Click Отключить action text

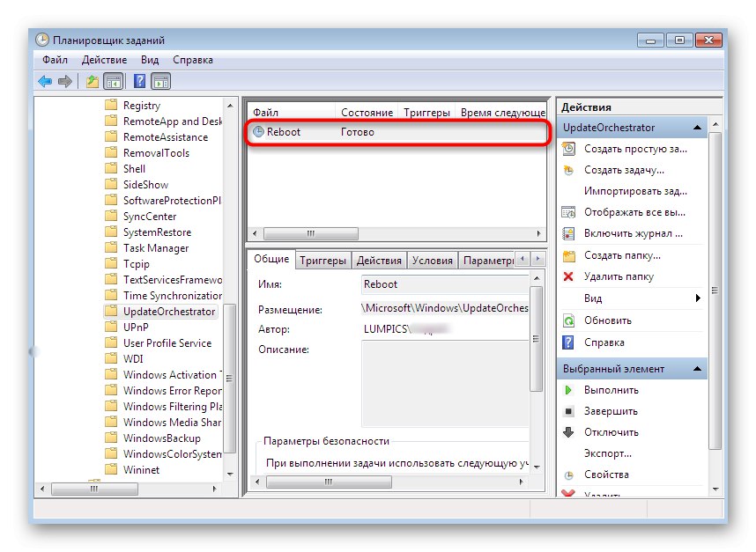[611, 432]
